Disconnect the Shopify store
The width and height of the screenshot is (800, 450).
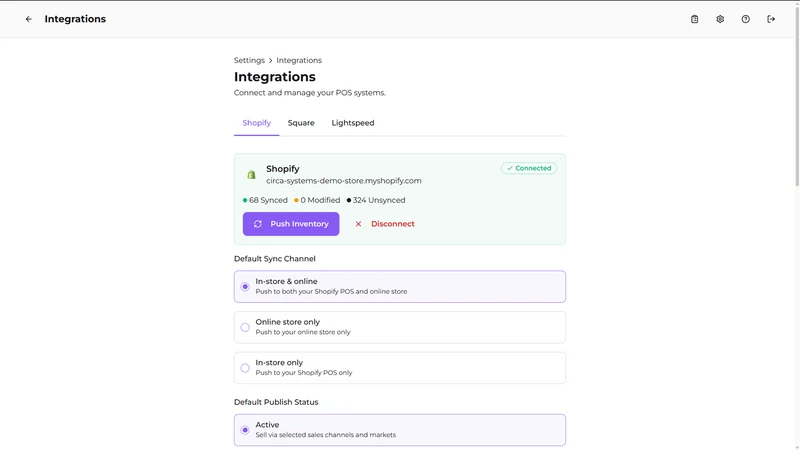point(385,224)
